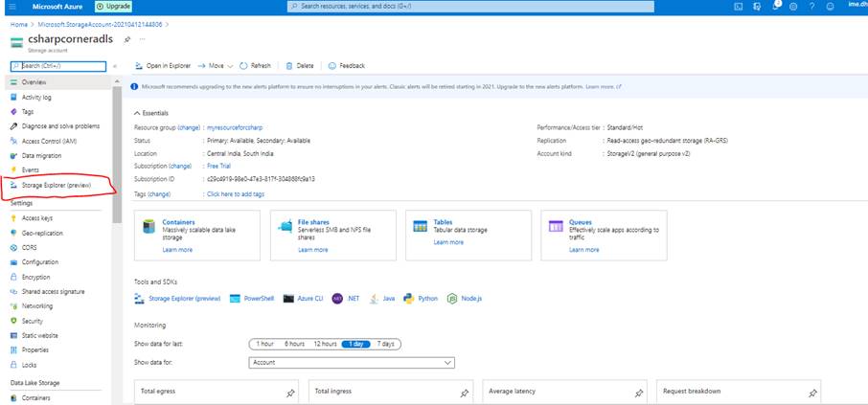Open Storage Explorer (preview) in sidebar
868x405 pixels.
(x=56, y=186)
